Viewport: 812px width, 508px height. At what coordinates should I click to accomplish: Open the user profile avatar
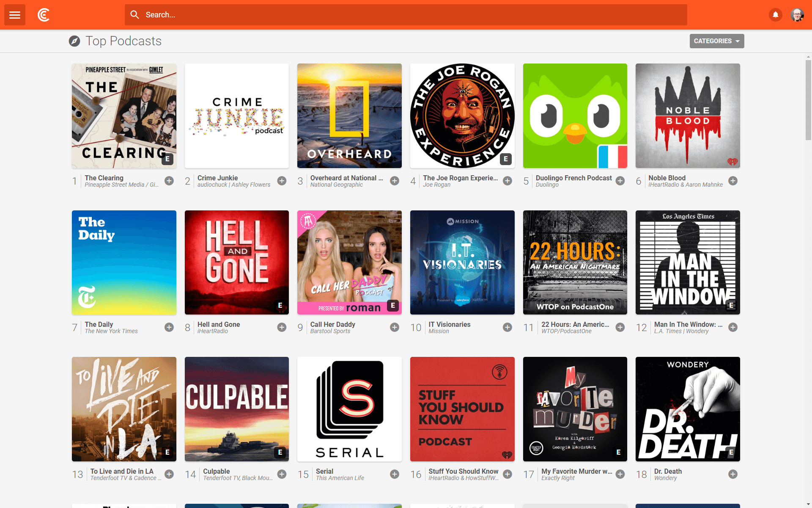pyautogui.click(x=797, y=15)
